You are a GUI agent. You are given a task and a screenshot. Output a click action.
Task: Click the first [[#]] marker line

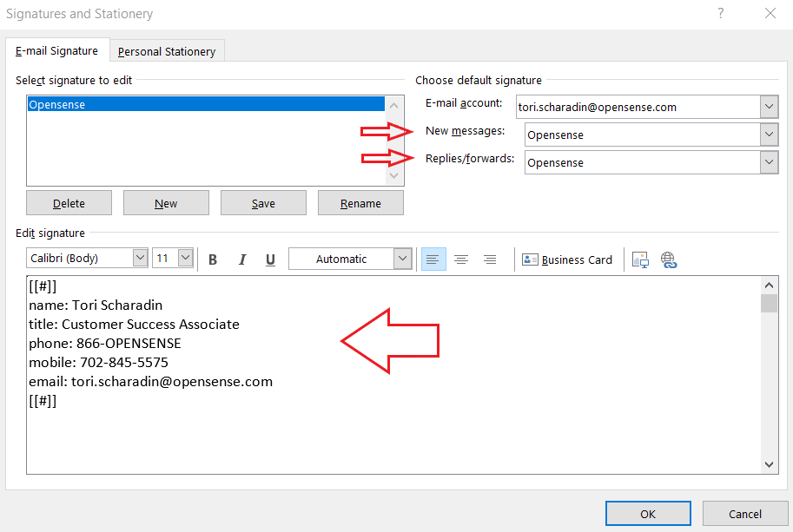(43, 286)
